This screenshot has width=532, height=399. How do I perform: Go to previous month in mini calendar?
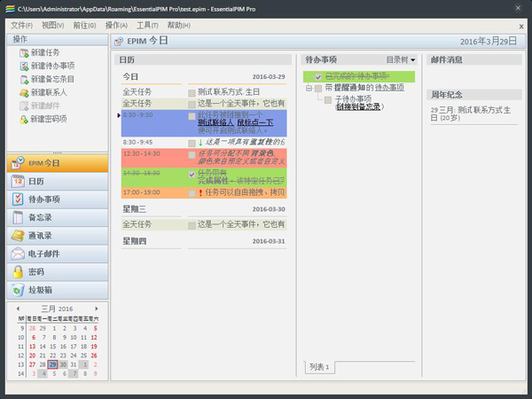point(18,309)
